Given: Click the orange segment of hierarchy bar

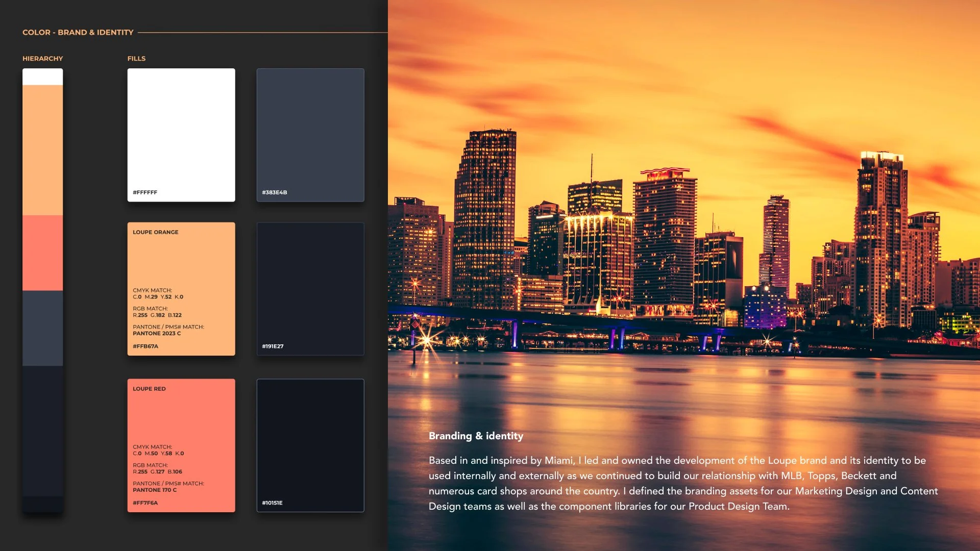Looking at the screenshot, I should [x=42, y=150].
